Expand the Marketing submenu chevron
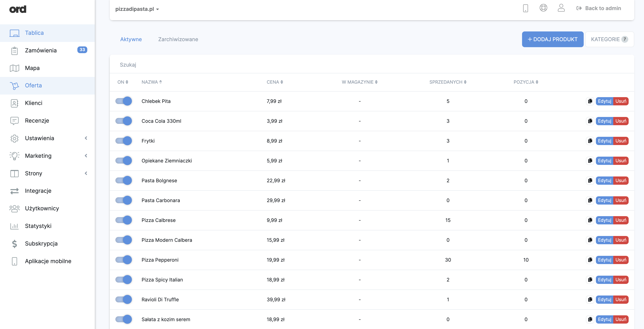 (x=86, y=156)
